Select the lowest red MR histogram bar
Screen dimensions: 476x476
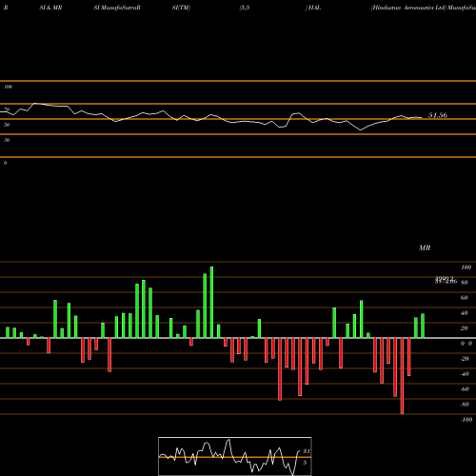pos(402,376)
